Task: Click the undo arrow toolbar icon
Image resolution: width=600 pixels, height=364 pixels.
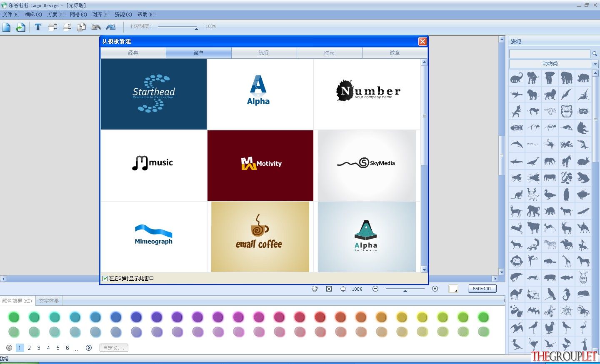Action: tap(96, 27)
